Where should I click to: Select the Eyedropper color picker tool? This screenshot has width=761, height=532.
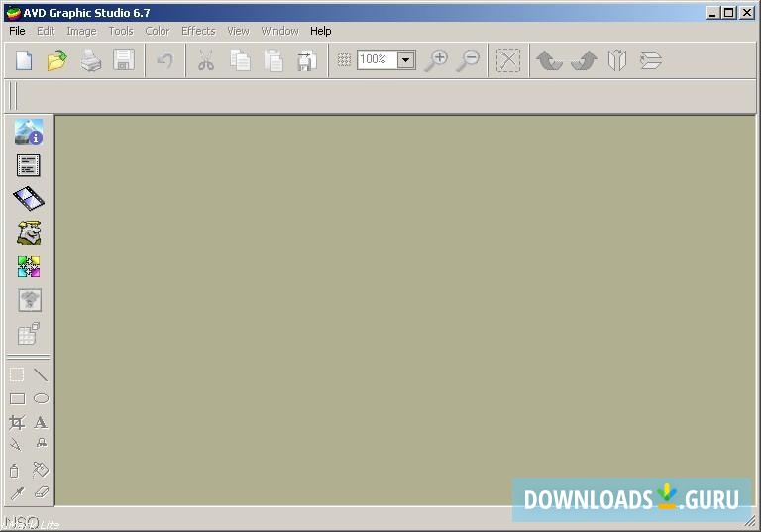17,493
